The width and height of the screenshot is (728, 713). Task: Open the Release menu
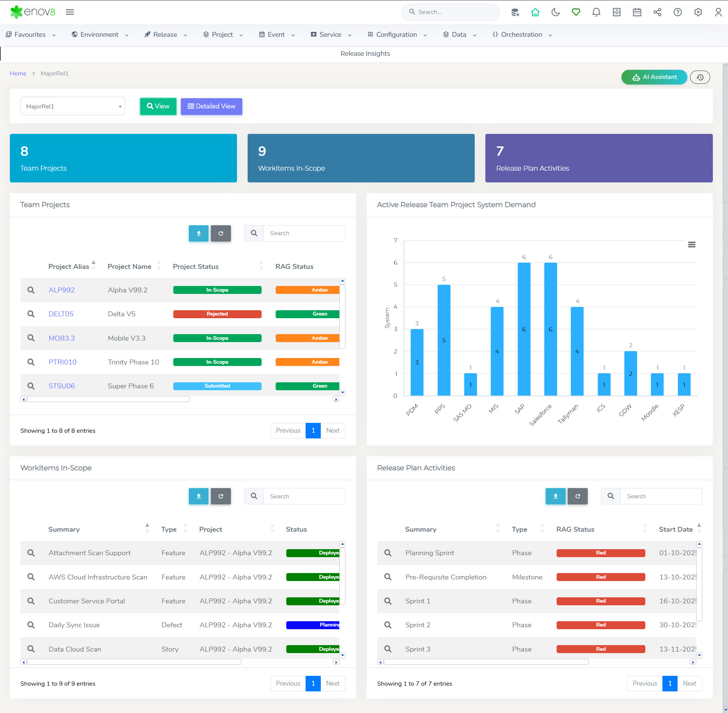click(x=165, y=35)
